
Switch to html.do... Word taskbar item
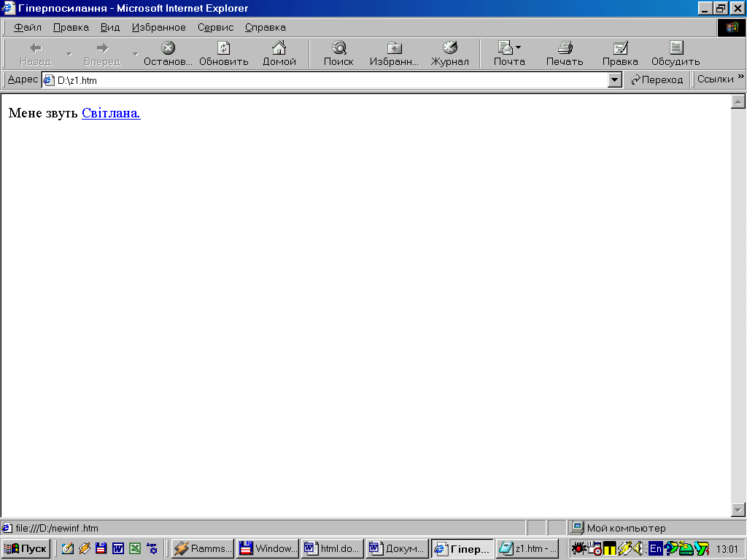point(333,548)
